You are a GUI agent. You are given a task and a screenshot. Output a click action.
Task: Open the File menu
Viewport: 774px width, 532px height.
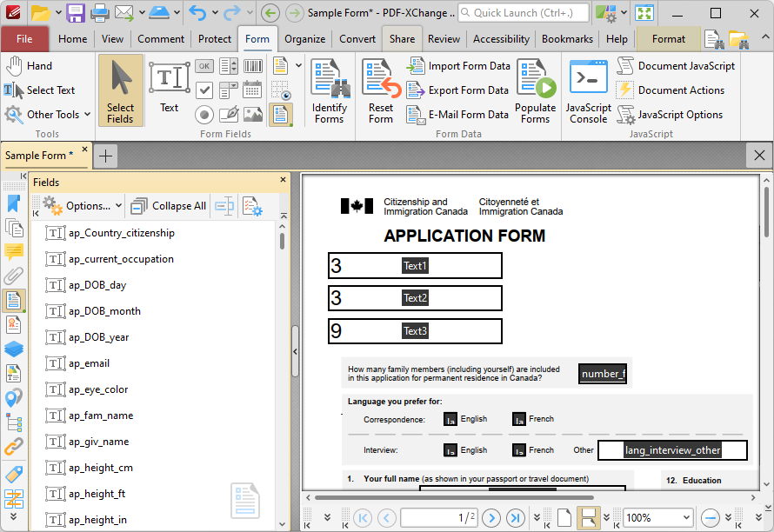coord(24,39)
